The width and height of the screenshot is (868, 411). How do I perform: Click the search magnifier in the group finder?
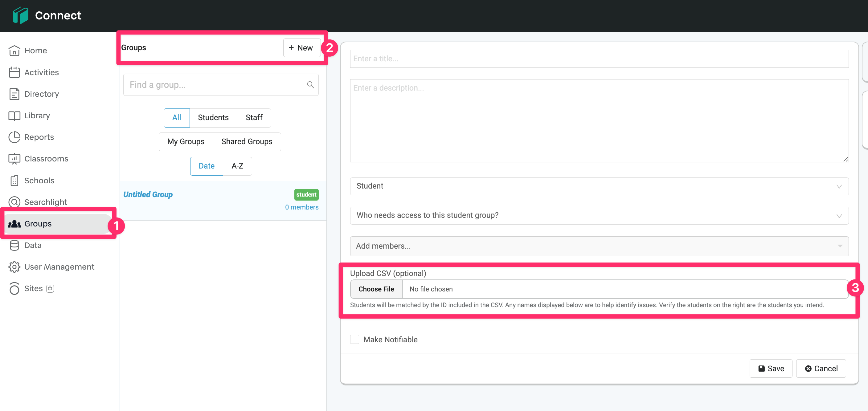pyautogui.click(x=310, y=84)
